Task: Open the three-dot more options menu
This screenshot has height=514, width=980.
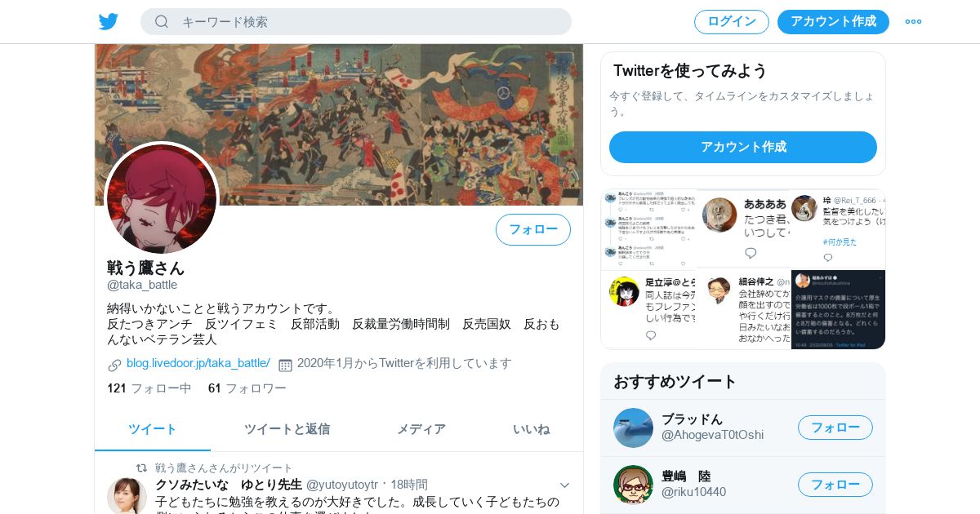Action: click(913, 21)
